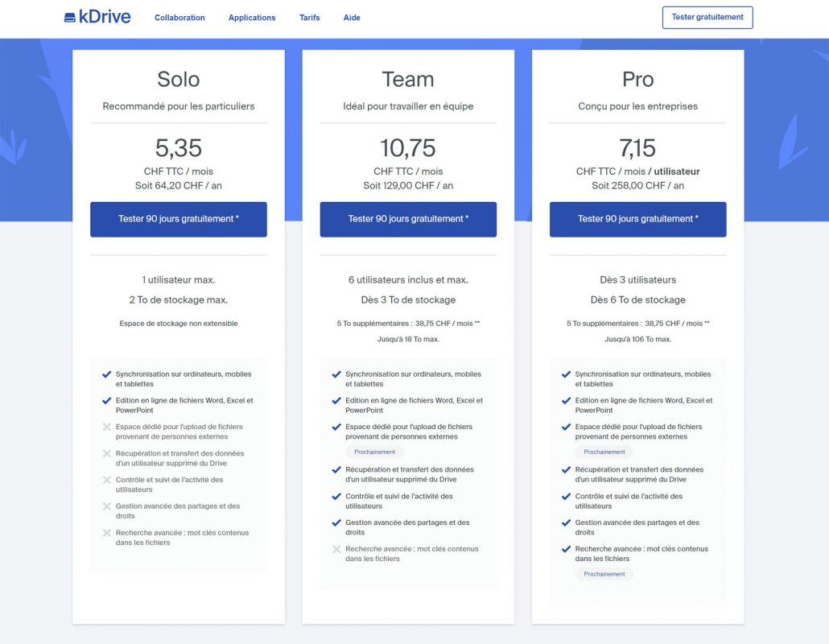This screenshot has width=829, height=644.
Task: Start the Team plan 90-day free trial
Action: pos(408,219)
